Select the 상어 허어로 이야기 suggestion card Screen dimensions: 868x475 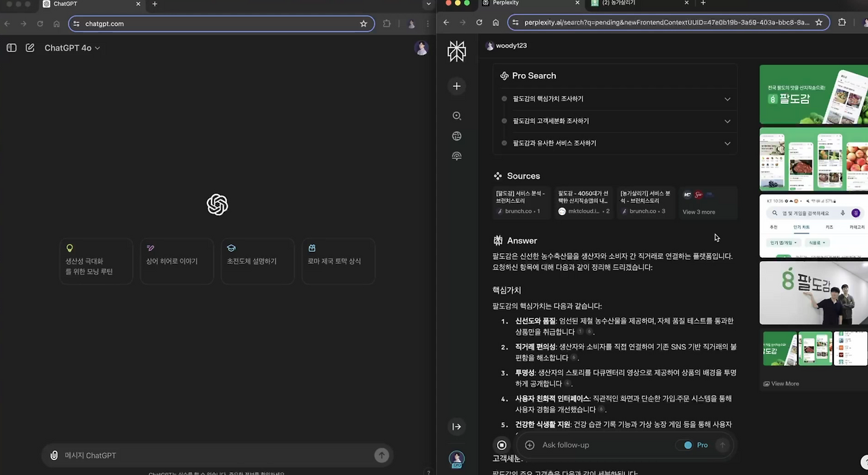pyautogui.click(x=176, y=261)
